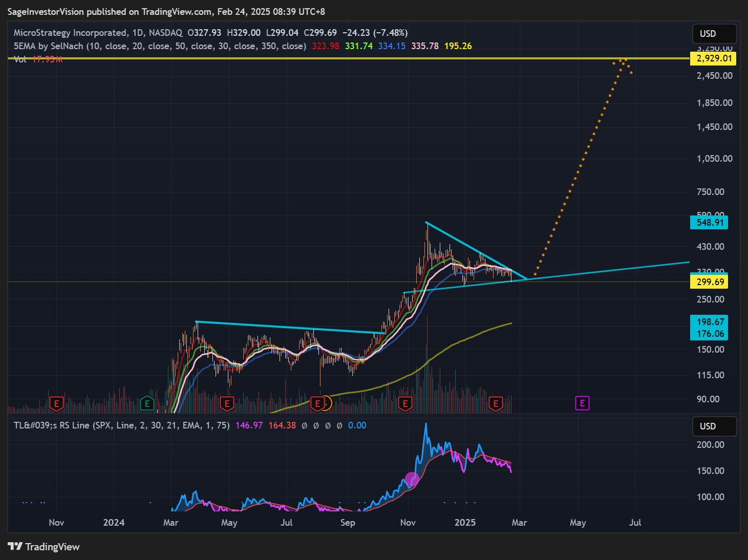Click the red 323.98 EMA value
The image size is (748, 560).
click(326, 46)
